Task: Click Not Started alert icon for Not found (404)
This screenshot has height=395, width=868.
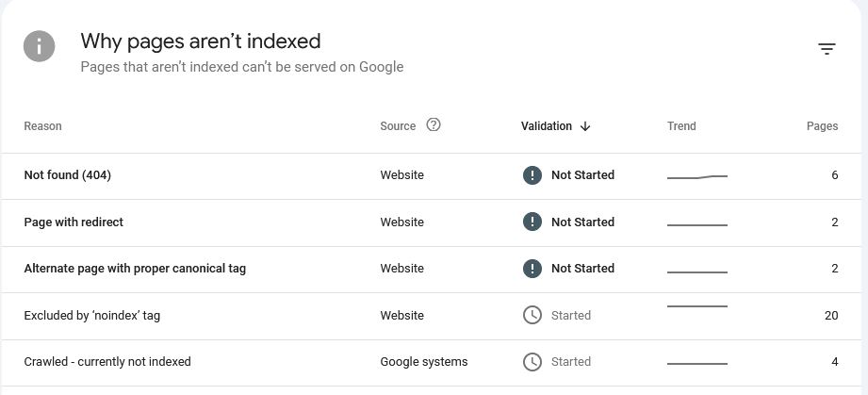Action: tap(532, 175)
